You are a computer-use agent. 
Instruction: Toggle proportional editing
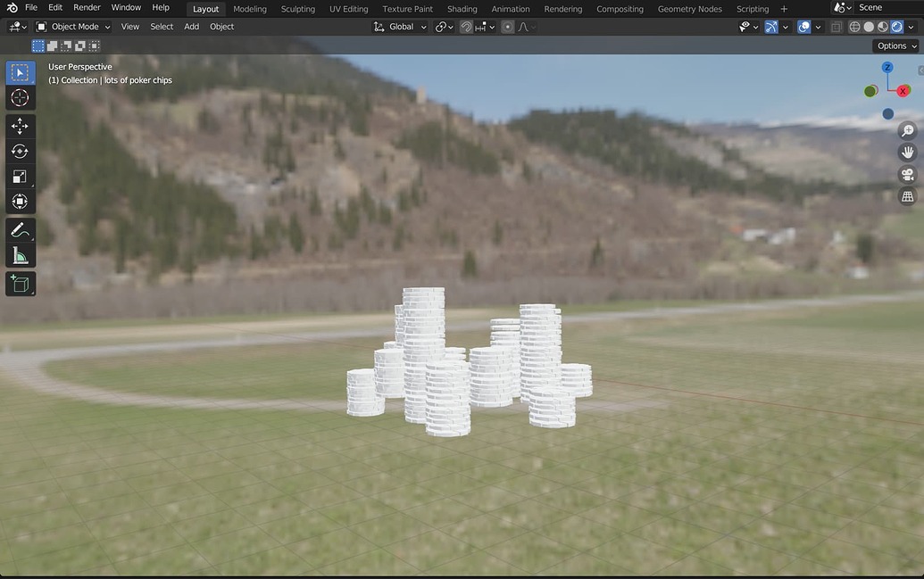click(x=507, y=27)
